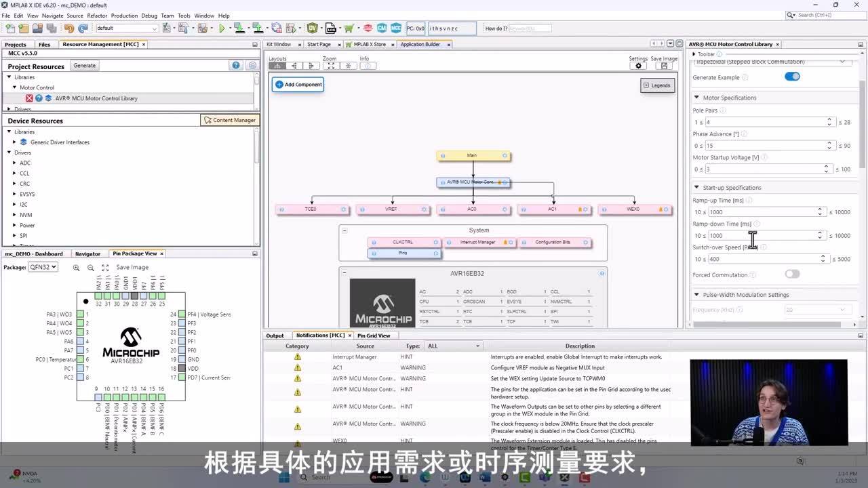868x488 pixels.
Task: Click the New Project toolbar icon
Action: pos(24,28)
